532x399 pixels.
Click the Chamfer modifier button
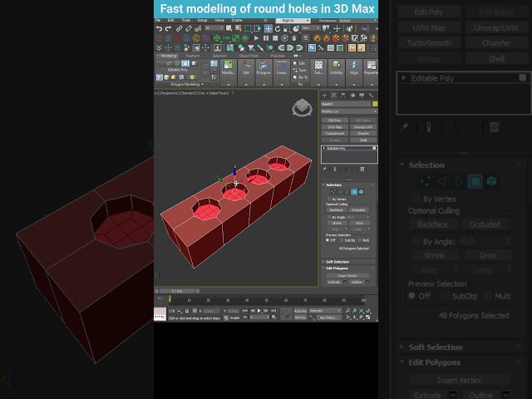363,133
